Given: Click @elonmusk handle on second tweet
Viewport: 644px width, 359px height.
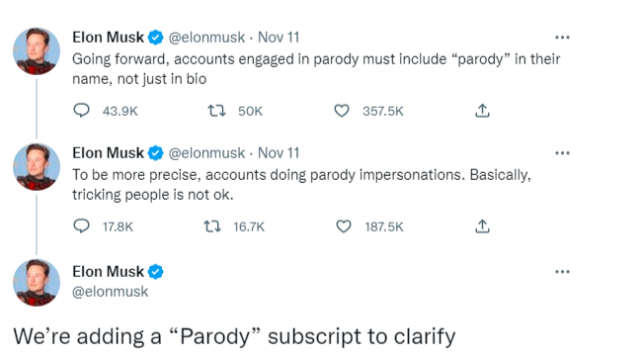Looking at the screenshot, I should tap(206, 153).
